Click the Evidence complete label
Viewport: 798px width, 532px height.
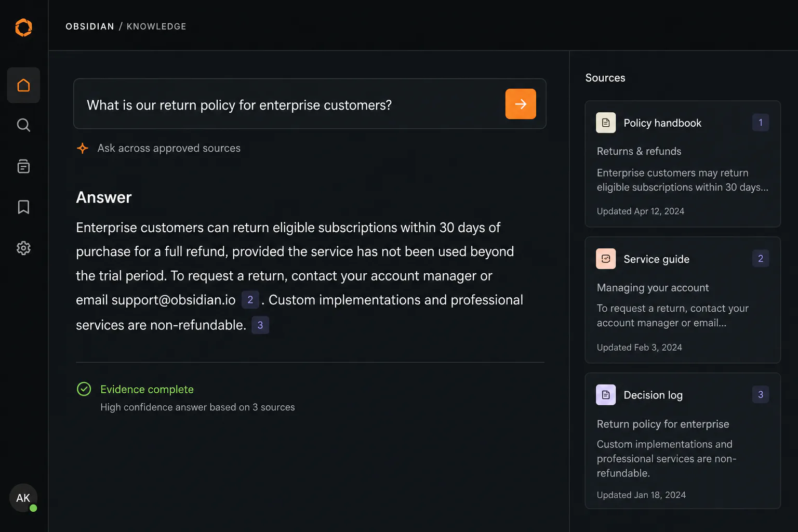[x=147, y=389]
